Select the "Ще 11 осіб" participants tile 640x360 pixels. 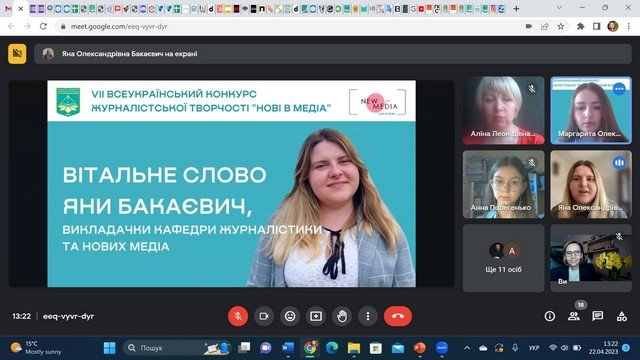tap(504, 258)
